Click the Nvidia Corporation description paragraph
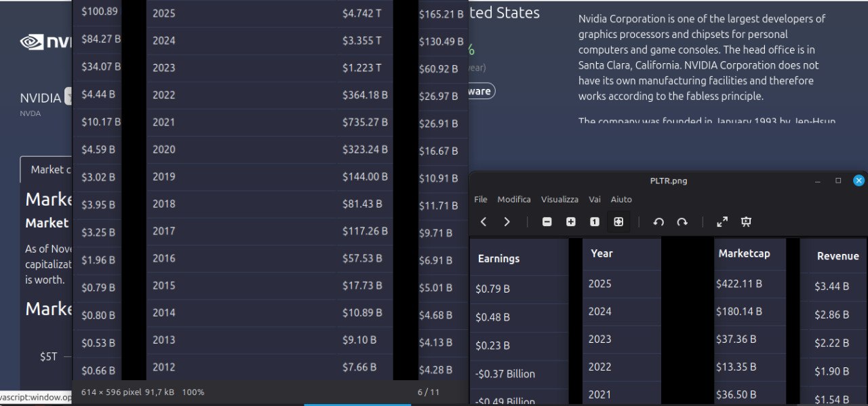Viewport: 868px width, 406px height. click(x=702, y=58)
